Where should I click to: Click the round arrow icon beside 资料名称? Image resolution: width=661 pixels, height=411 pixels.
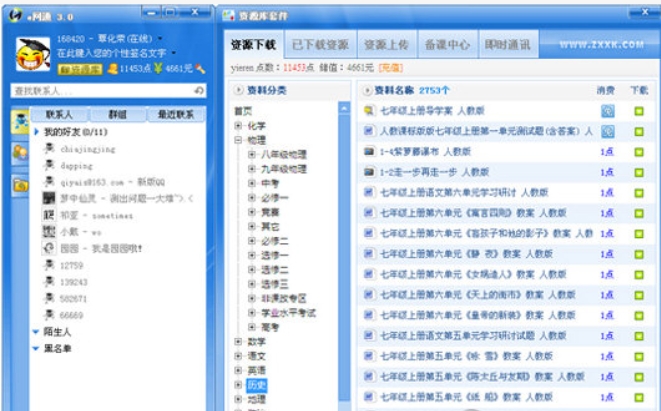point(367,90)
